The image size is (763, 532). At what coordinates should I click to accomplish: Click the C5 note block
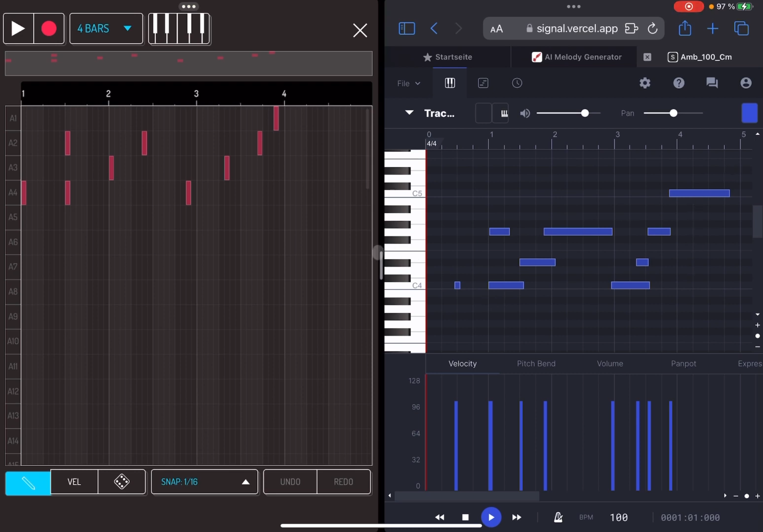click(699, 193)
